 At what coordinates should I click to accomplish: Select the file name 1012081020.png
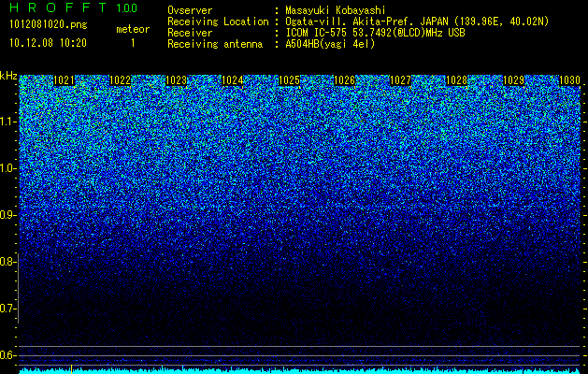(49, 25)
